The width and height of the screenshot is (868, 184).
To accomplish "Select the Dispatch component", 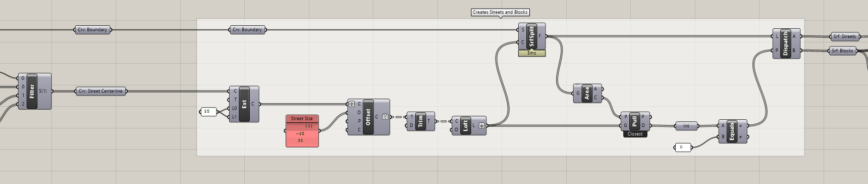I will 786,43.
